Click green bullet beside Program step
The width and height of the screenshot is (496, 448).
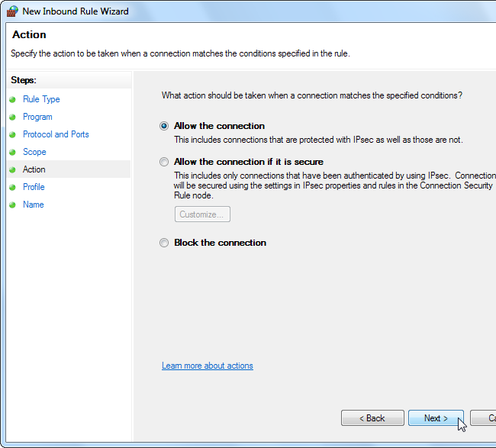13,117
